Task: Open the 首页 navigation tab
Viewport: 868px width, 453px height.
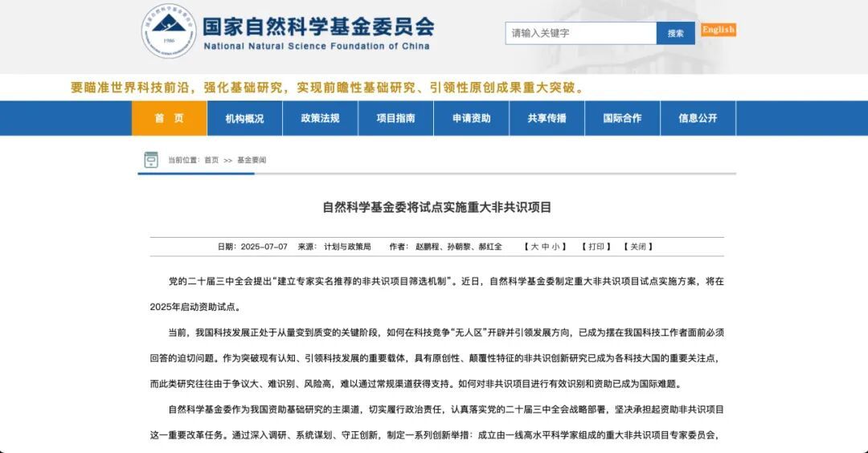Action: (x=170, y=118)
